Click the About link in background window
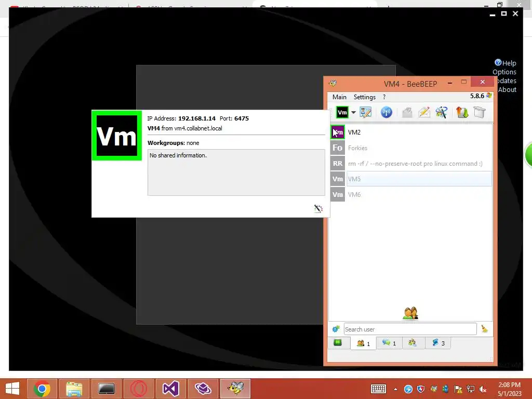The image size is (532, 399). tap(507, 89)
